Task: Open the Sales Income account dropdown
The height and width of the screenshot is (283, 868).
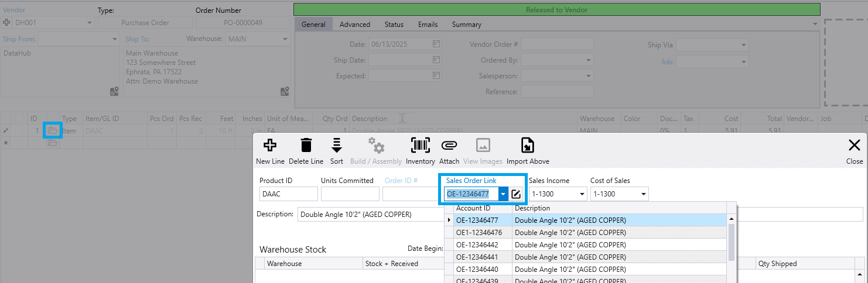Action: 582,194
